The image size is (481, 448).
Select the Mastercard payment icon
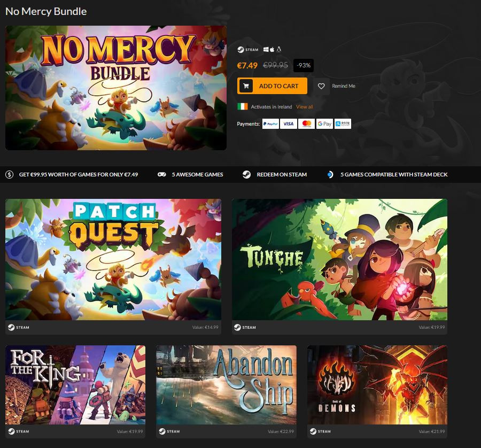tap(306, 123)
